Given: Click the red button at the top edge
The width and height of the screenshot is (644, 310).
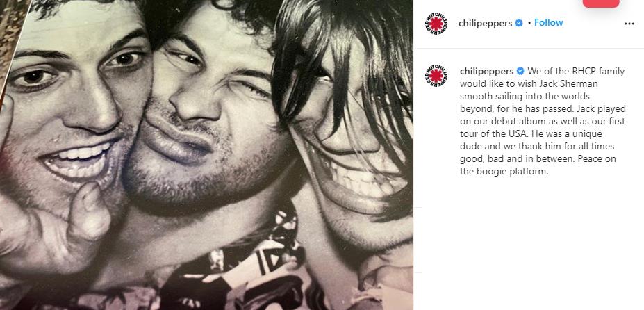Looking at the screenshot, I should click(x=600, y=3).
